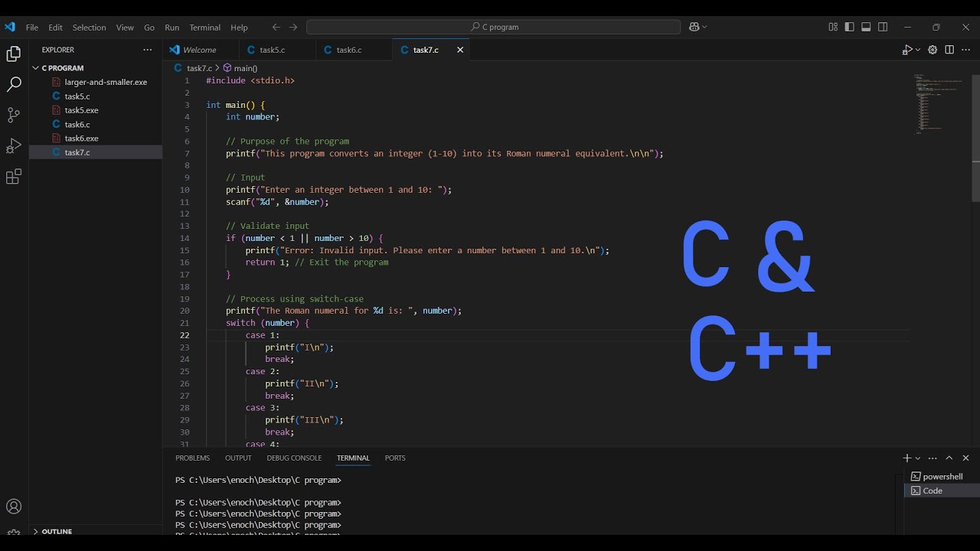Open the Edit menu
The height and width of the screenshot is (551, 980).
(56, 27)
